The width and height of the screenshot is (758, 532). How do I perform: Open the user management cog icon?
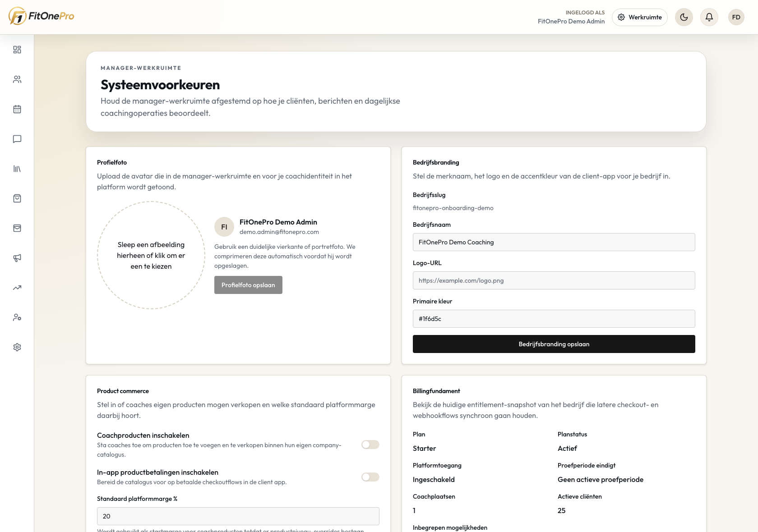tap(17, 317)
